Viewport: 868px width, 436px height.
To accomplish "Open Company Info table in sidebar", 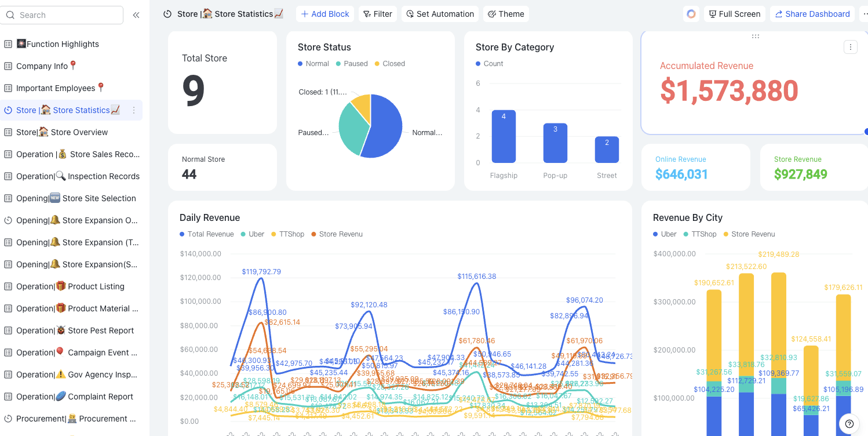I will [x=71, y=66].
